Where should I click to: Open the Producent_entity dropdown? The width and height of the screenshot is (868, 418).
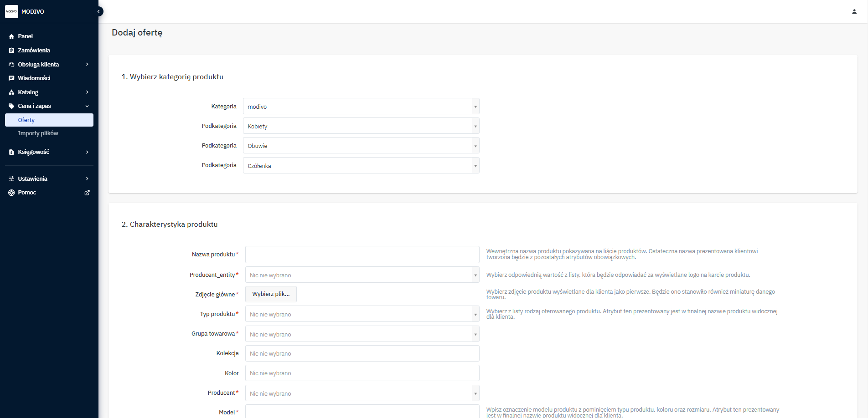point(362,275)
